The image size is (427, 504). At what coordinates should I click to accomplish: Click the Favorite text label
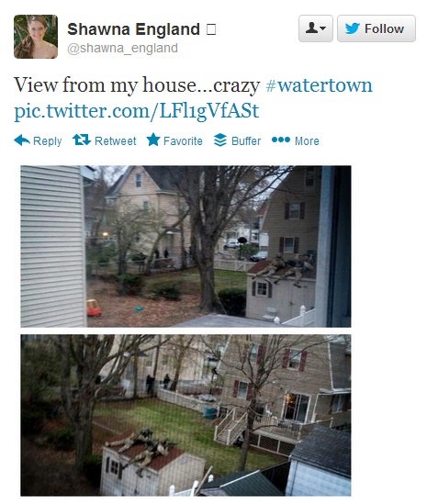[183, 140]
